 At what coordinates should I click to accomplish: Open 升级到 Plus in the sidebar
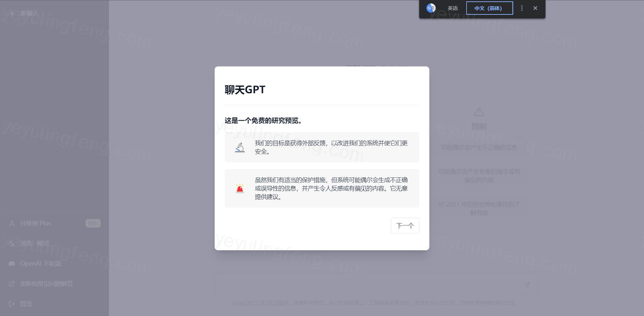point(55,223)
